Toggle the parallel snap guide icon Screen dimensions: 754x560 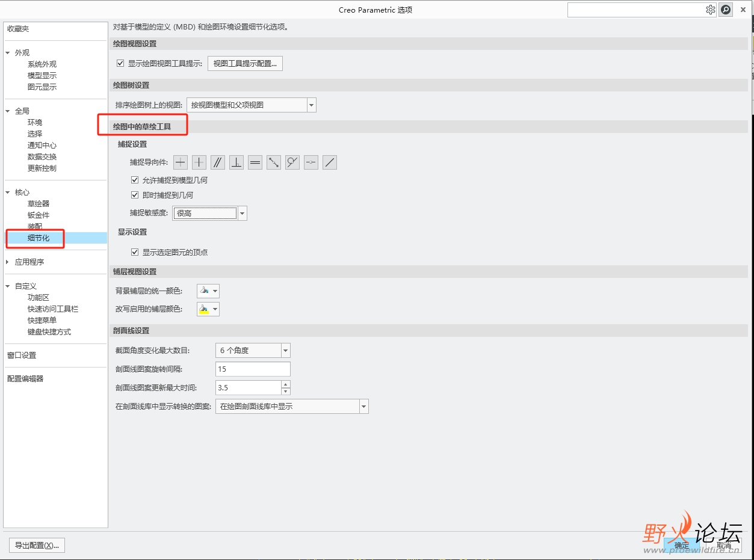[218, 162]
